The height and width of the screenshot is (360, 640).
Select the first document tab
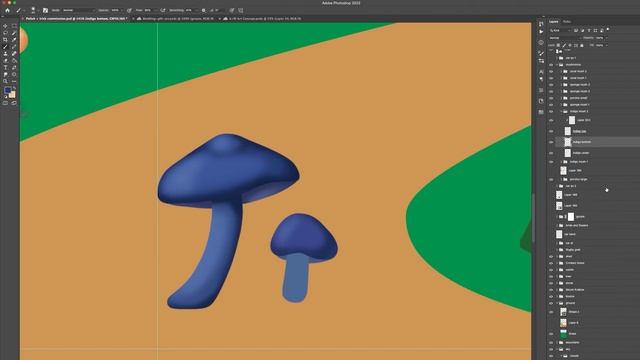click(x=77, y=19)
